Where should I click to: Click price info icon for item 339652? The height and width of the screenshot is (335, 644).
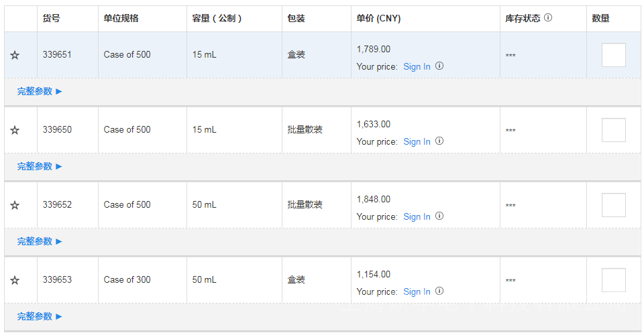click(439, 216)
